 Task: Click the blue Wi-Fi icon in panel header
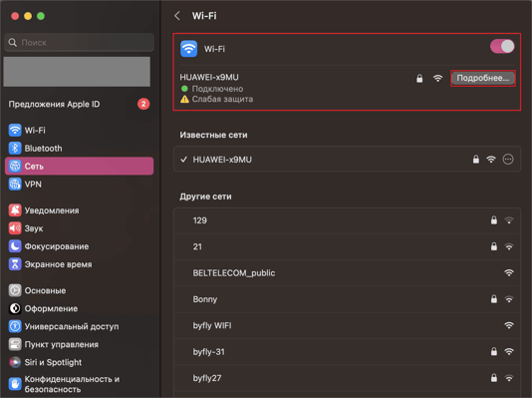coord(189,49)
